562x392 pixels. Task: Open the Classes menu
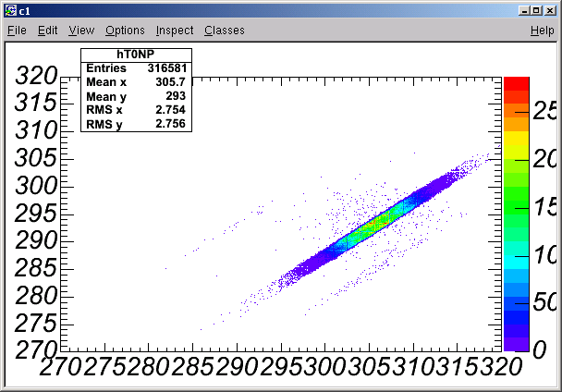(x=225, y=31)
